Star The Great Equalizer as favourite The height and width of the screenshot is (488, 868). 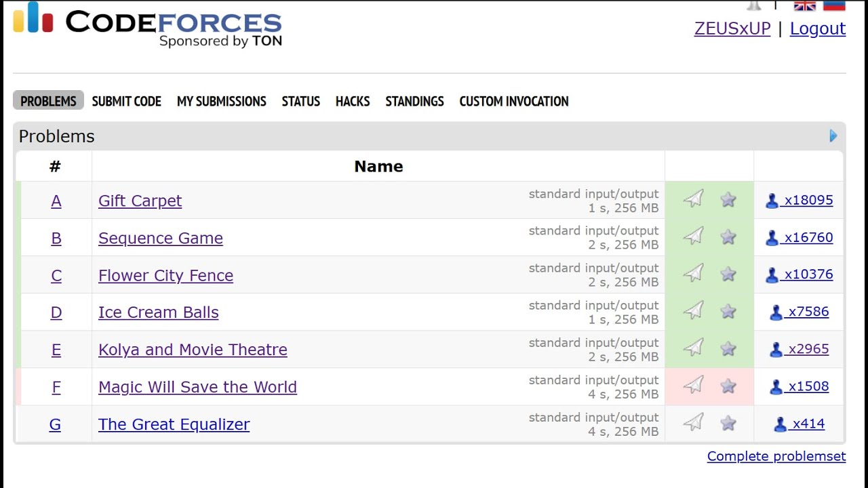click(728, 423)
